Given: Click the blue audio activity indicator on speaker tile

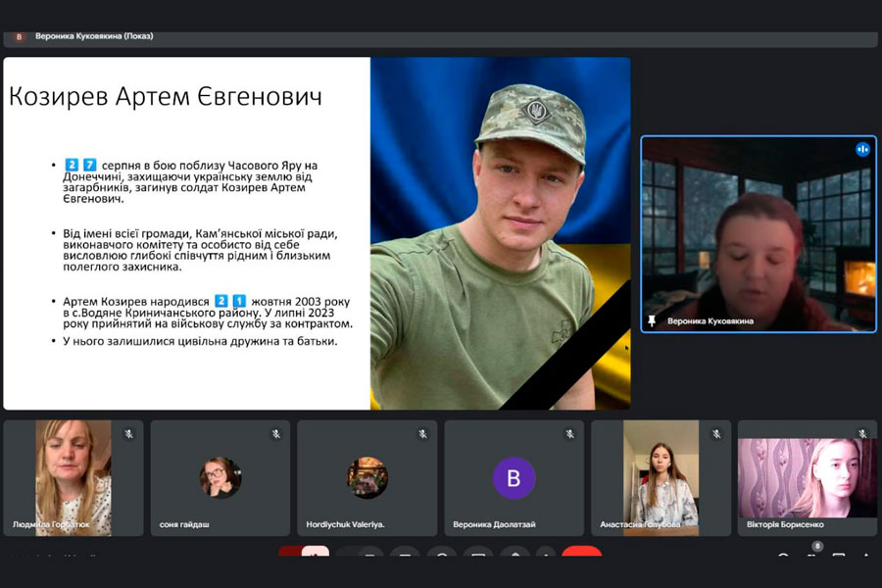Looking at the screenshot, I should point(862,149).
